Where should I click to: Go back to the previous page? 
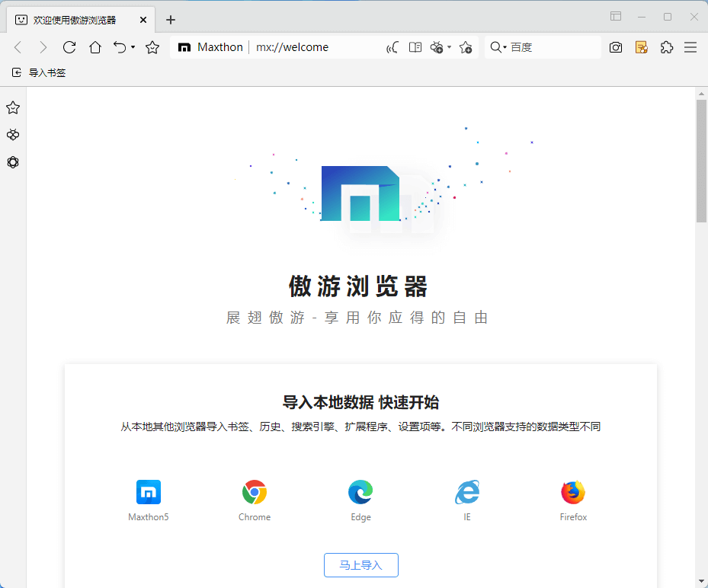coord(18,47)
